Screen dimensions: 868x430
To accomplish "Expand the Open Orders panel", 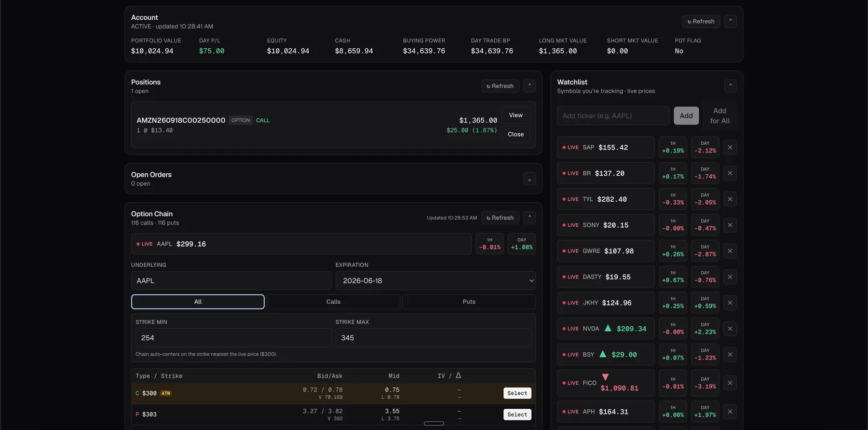I will (529, 179).
